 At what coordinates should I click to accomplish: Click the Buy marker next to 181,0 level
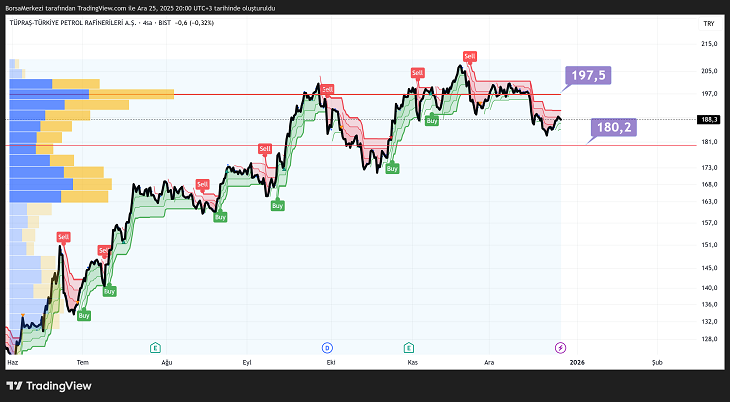coord(392,169)
